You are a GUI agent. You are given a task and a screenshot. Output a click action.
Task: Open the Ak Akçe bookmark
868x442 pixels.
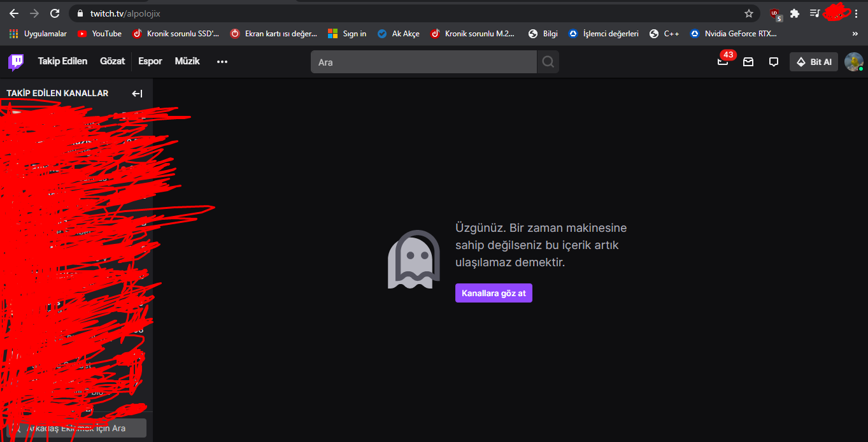point(399,34)
